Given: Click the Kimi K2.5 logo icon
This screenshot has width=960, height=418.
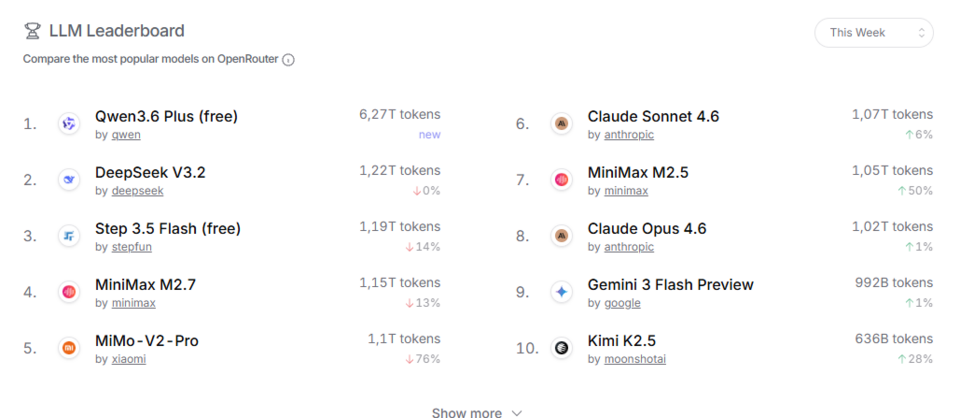Looking at the screenshot, I should (562, 348).
